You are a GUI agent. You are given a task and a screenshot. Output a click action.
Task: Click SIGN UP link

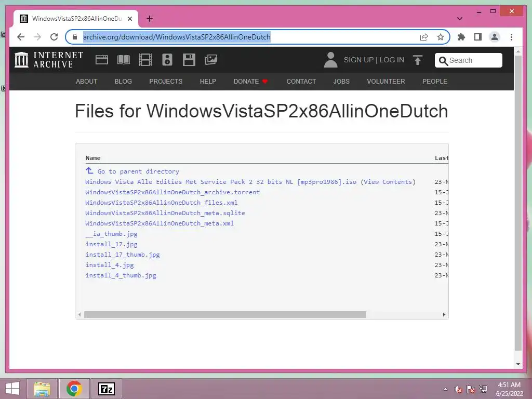(358, 60)
